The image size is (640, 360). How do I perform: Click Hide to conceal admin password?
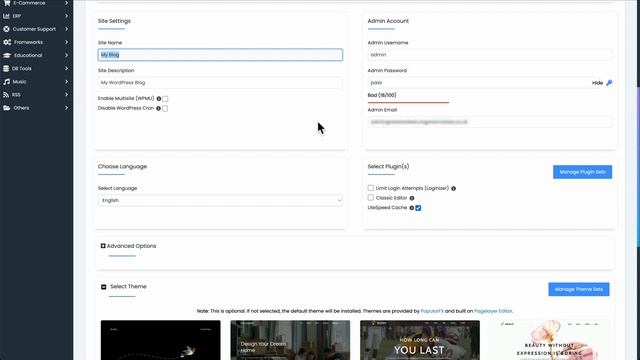click(x=597, y=83)
